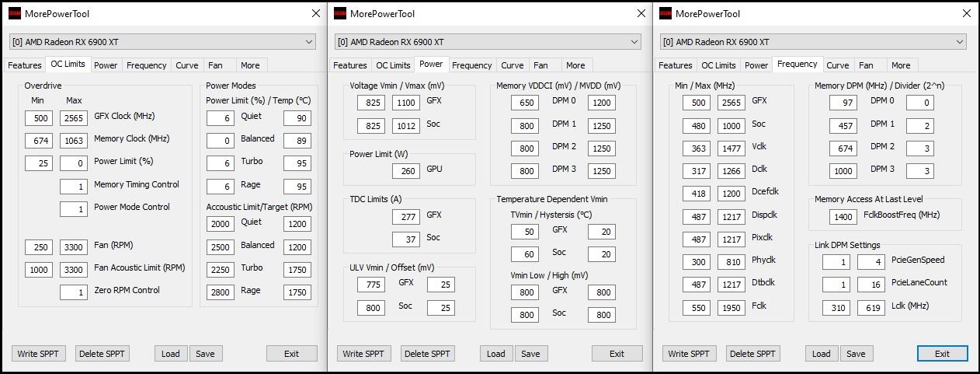Select Lclk max field 619
This screenshot has width=980, height=374.
coord(871,308)
